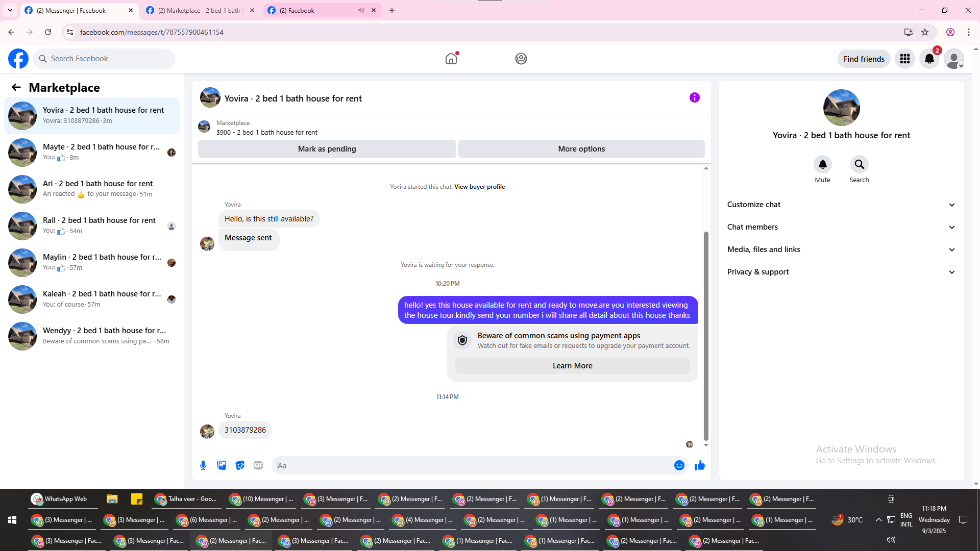Mute audio on the third Facebook tab
980x551 pixels.
[361, 10]
